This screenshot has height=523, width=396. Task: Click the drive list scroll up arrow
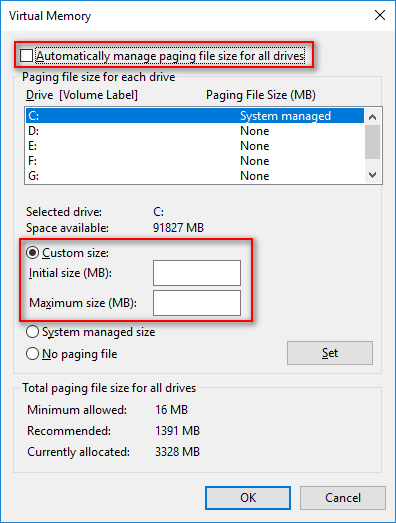pos(373,117)
